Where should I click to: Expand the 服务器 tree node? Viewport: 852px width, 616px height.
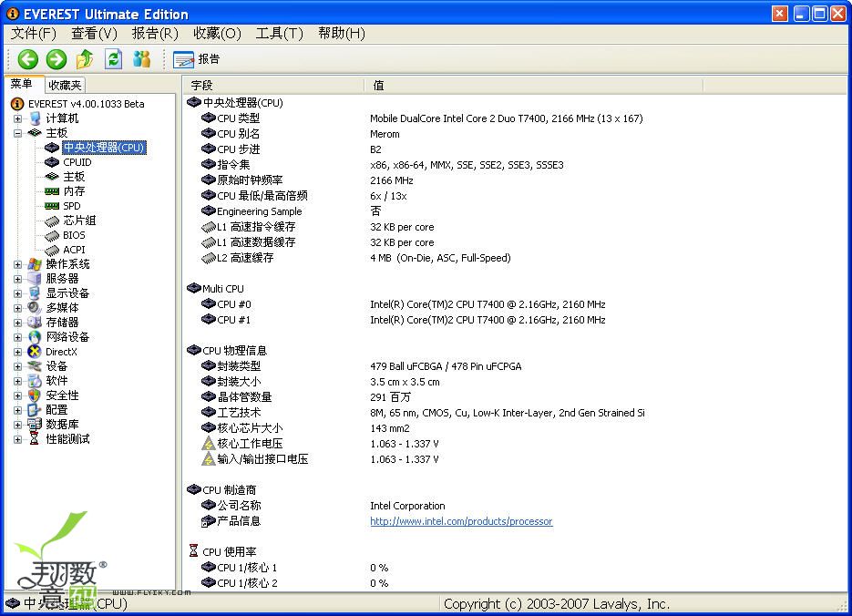(x=18, y=279)
